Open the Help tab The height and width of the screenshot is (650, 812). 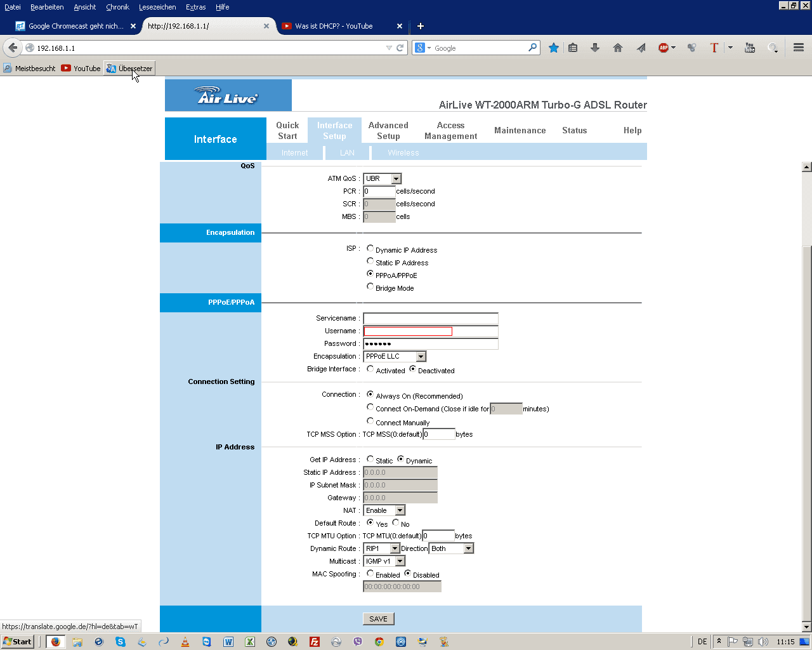coord(632,131)
